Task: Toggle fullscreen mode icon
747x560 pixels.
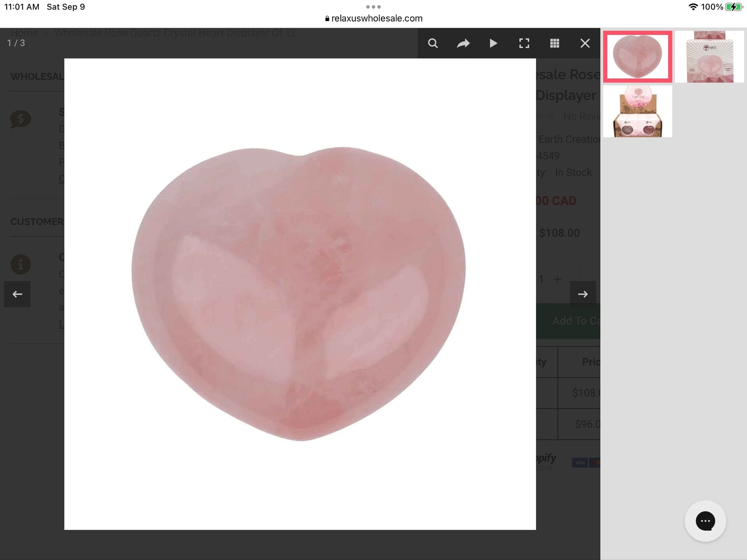Action: click(x=524, y=43)
